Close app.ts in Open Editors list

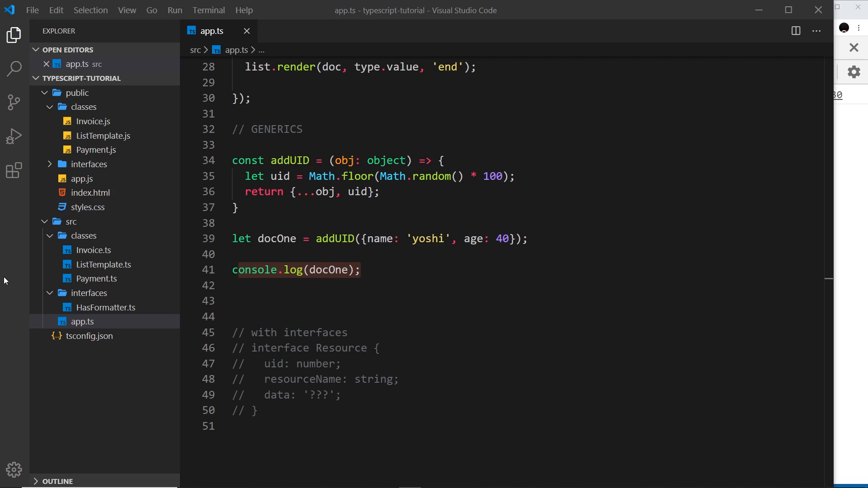pyautogui.click(x=46, y=64)
